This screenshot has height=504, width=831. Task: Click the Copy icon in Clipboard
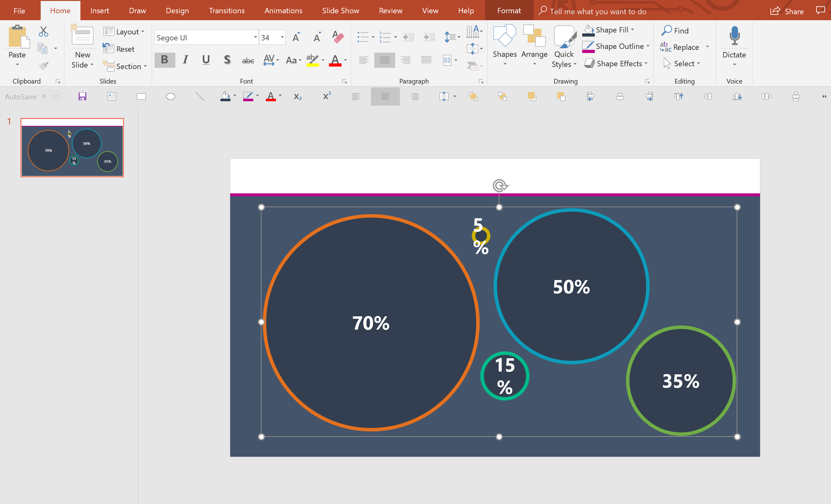point(43,49)
